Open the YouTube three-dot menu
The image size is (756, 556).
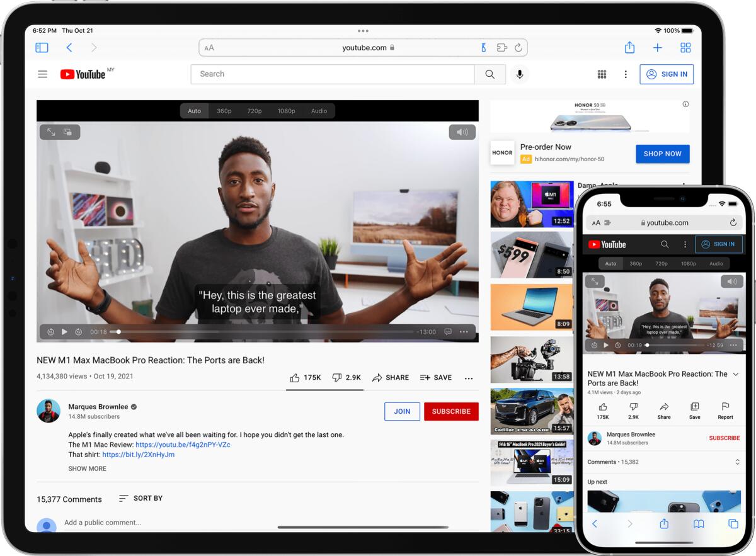point(626,74)
